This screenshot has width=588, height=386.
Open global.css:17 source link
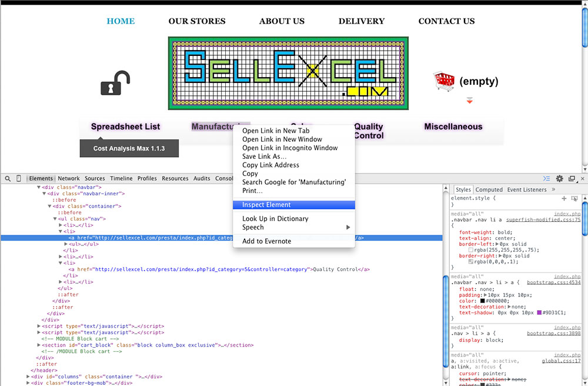click(x=562, y=361)
